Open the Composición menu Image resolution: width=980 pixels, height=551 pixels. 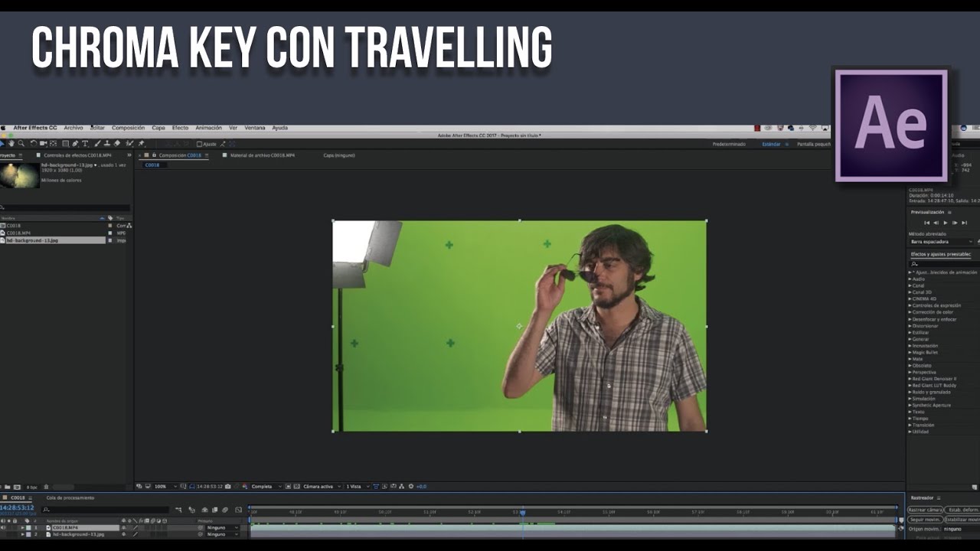[128, 128]
